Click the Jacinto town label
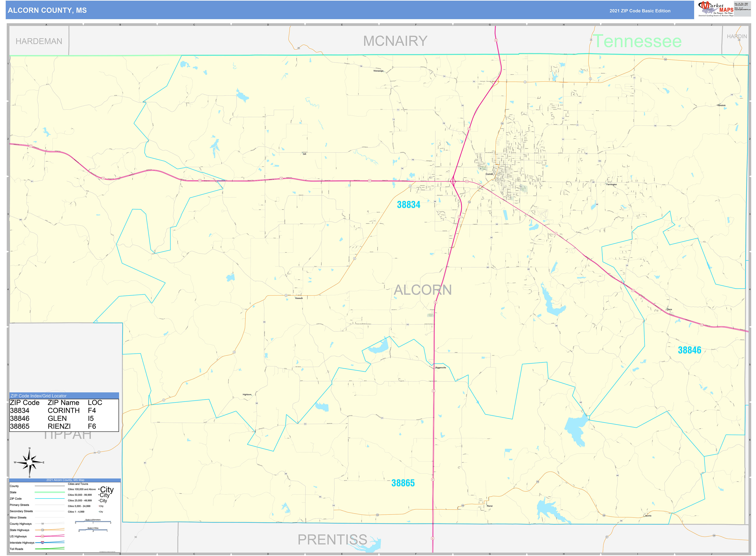756x556 pixels. [648, 516]
